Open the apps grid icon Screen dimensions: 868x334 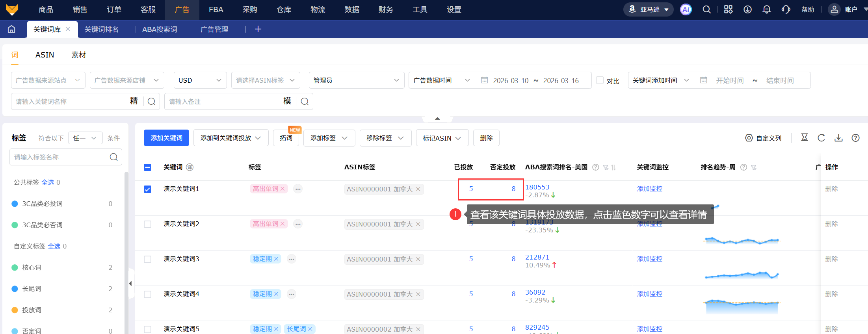[x=728, y=9]
